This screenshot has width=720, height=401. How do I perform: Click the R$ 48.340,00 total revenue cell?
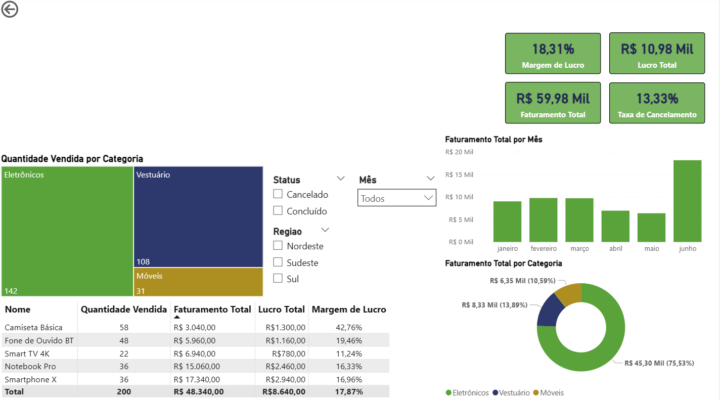pos(198,392)
